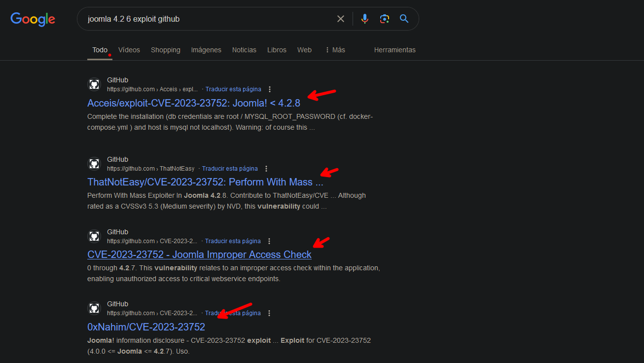644x363 pixels.
Task: Open CVE-2023-23752 Joomla Improper Access Check link
Action: [199, 254]
